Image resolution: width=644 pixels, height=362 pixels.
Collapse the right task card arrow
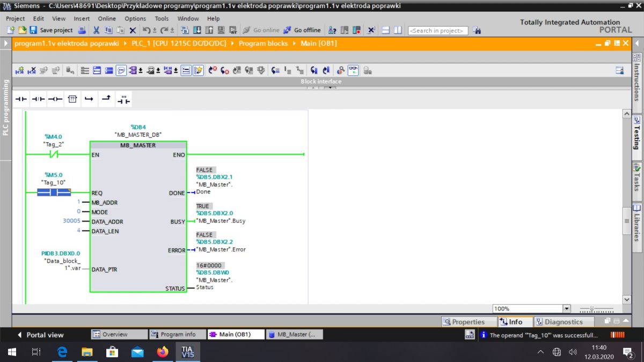(637, 43)
